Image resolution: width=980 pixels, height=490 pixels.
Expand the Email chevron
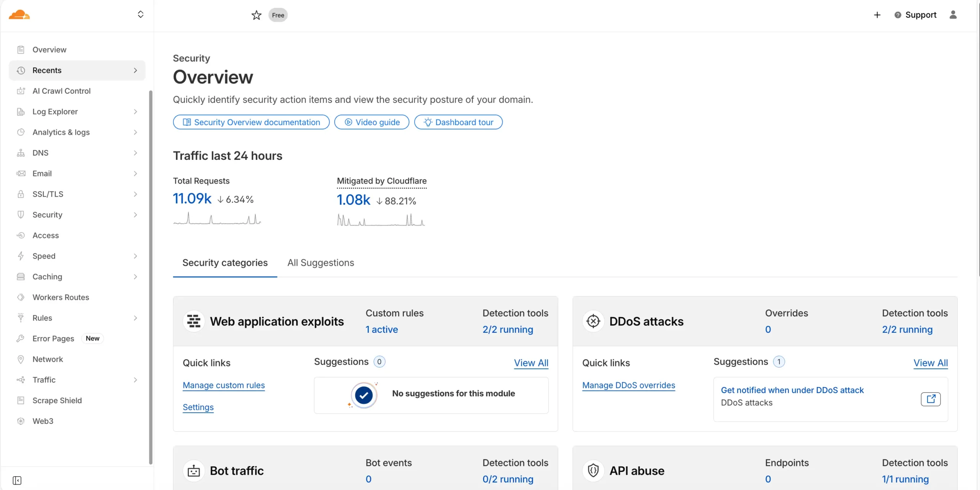pos(135,174)
